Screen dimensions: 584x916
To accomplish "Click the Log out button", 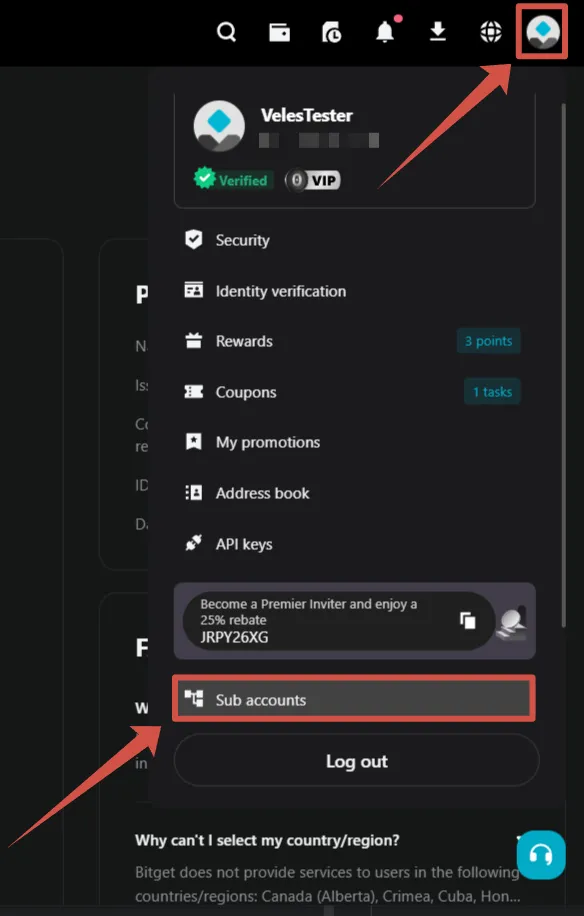I will tap(356, 760).
